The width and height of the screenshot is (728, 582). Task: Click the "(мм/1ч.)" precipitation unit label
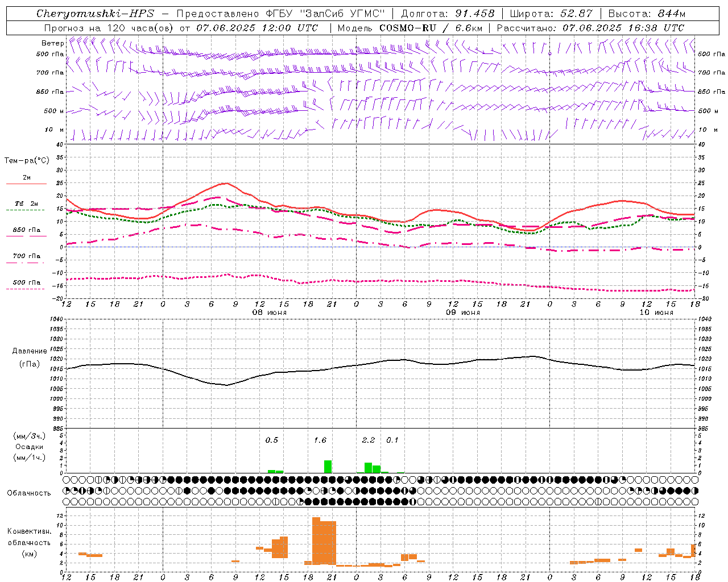(30, 458)
